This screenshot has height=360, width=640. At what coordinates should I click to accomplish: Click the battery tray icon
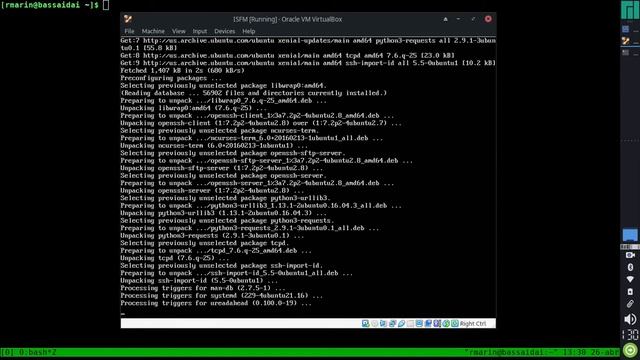[630, 291]
